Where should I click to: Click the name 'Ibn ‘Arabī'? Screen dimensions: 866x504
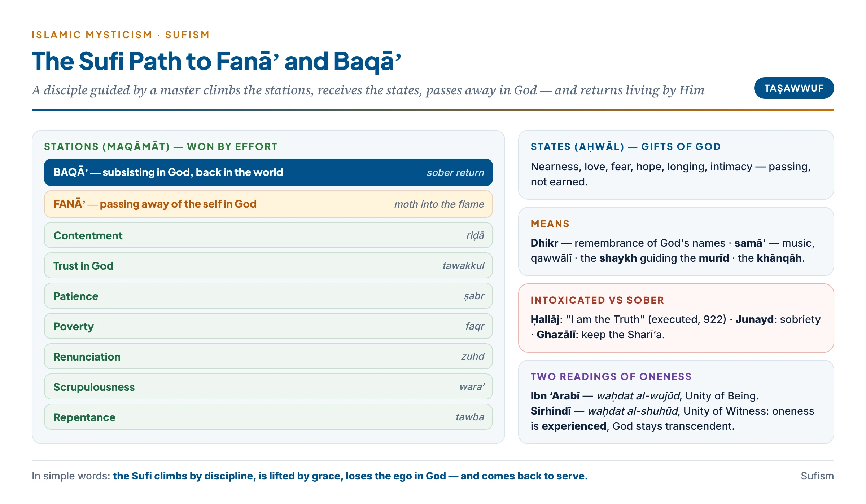[x=555, y=396]
